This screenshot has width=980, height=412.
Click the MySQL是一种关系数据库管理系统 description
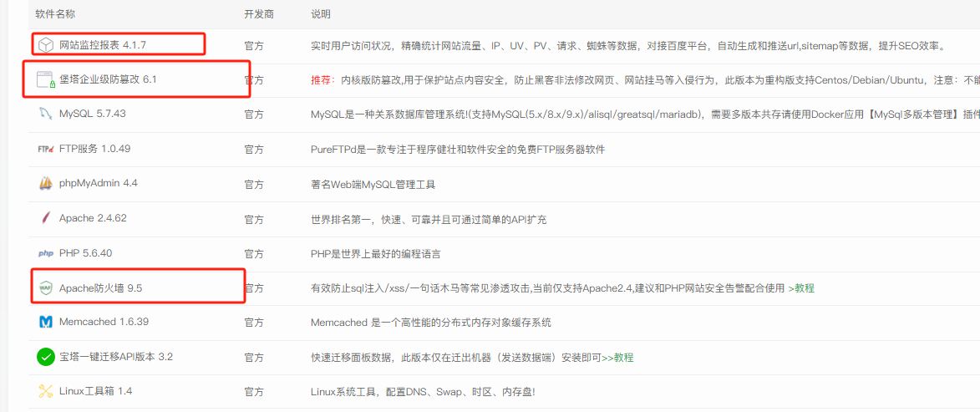(x=645, y=114)
